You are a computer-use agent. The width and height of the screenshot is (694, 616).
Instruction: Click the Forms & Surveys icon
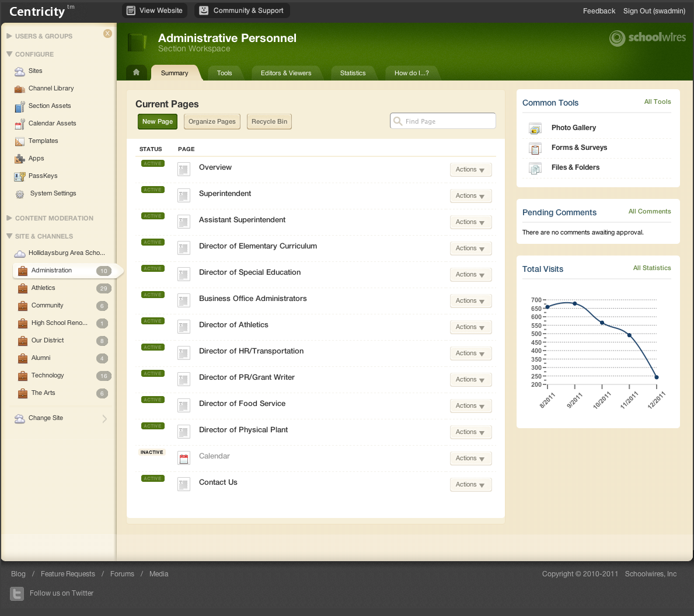535,148
